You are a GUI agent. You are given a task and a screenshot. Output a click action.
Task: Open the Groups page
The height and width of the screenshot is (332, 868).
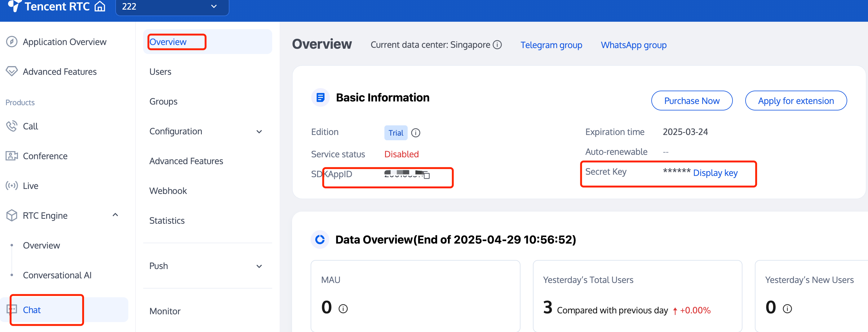tap(163, 101)
